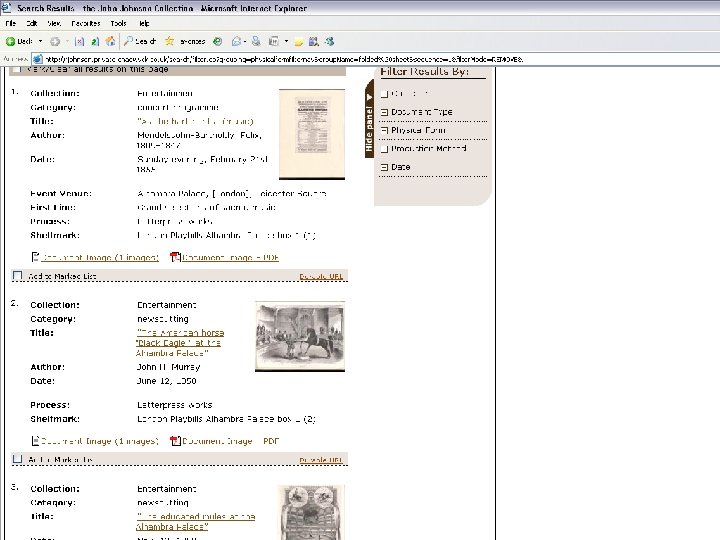The width and height of the screenshot is (720, 540).
Task: Open Favorites star in toolbar
Action: tap(169, 41)
